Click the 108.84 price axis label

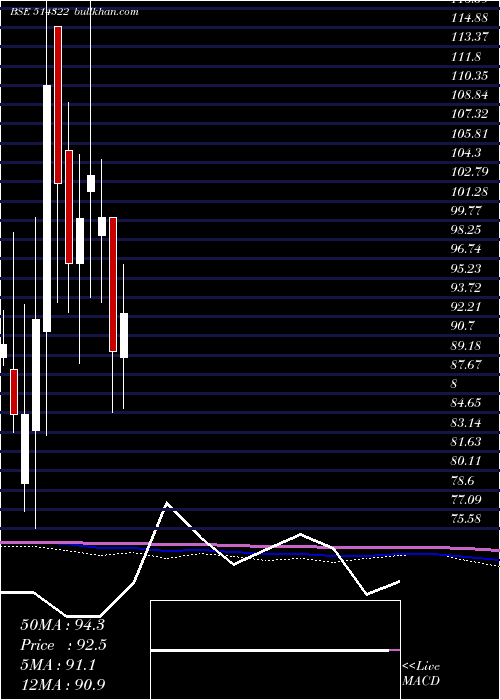(x=470, y=95)
